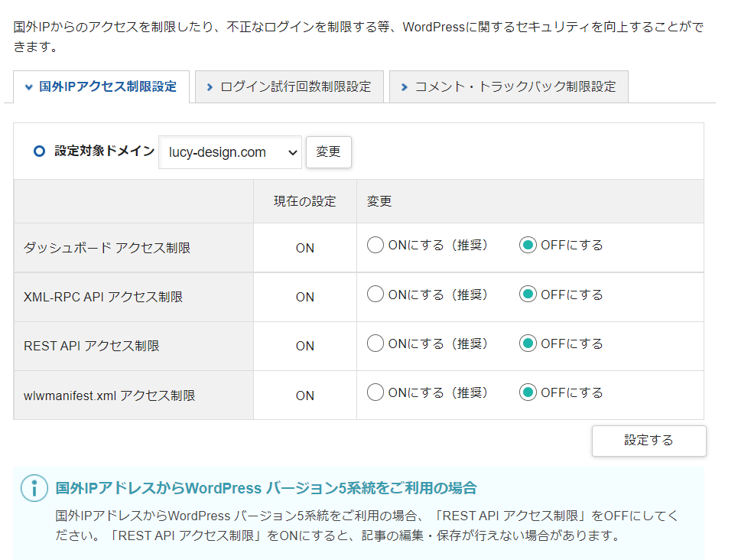
Task: Click the circle icon next to 設定対象ドメイン
Action: coord(40,151)
